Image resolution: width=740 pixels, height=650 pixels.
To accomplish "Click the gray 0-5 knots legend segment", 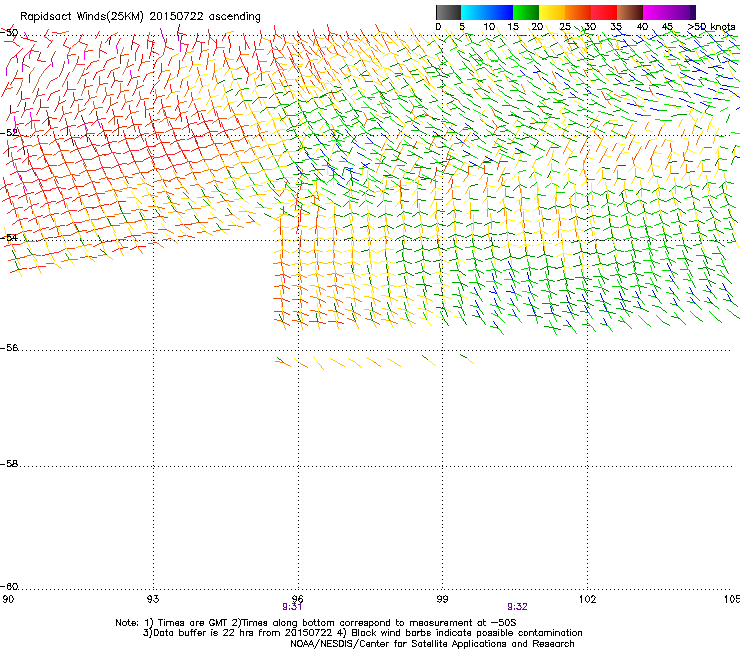I will coord(448,12).
